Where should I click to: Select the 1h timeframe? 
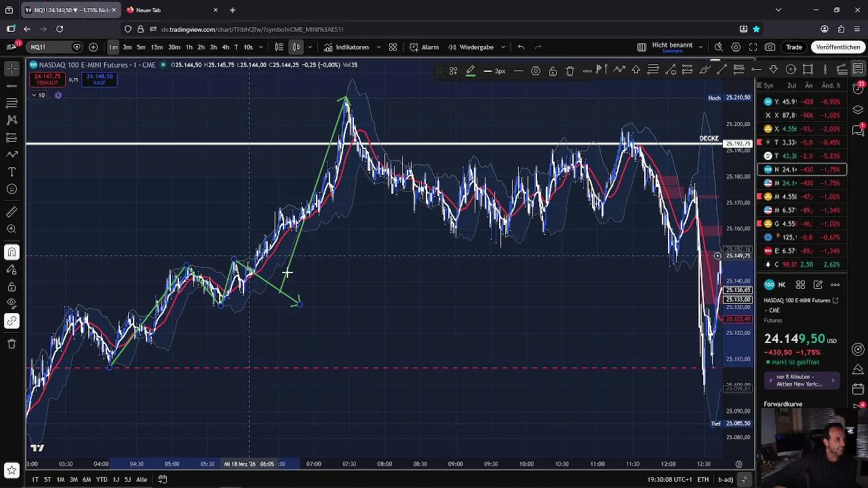point(189,47)
